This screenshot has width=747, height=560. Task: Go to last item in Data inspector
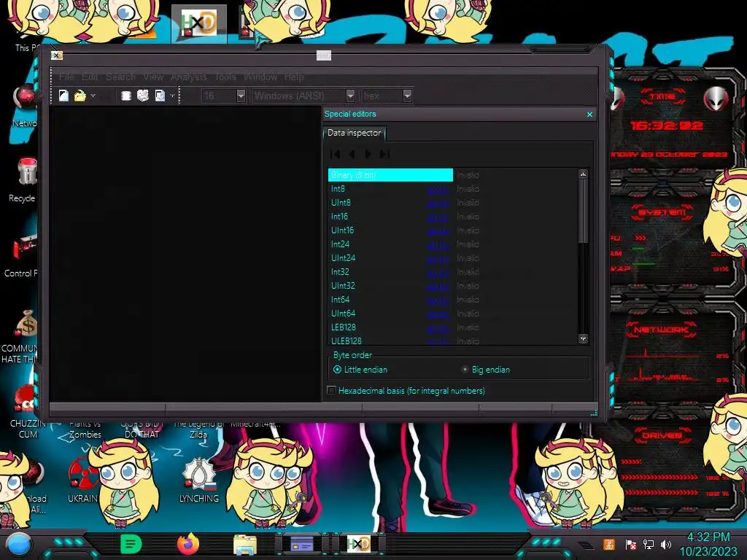pyautogui.click(x=384, y=154)
